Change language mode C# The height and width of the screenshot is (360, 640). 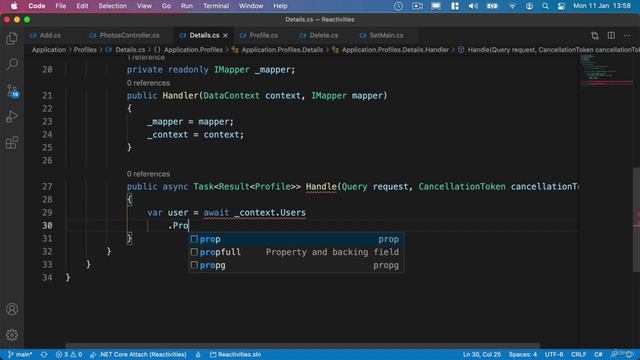click(x=598, y=354)
